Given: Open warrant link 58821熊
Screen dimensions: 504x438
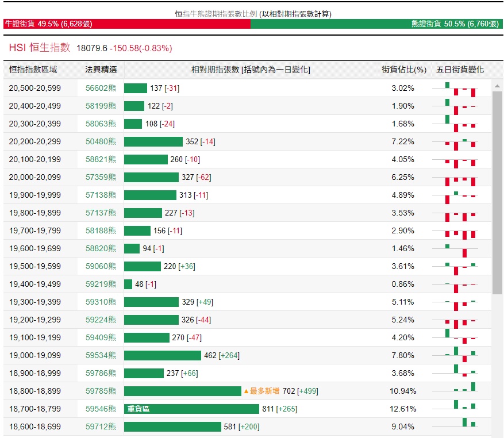Looking at the screenshot, I should pyautogui.click(x=101, y=159).
